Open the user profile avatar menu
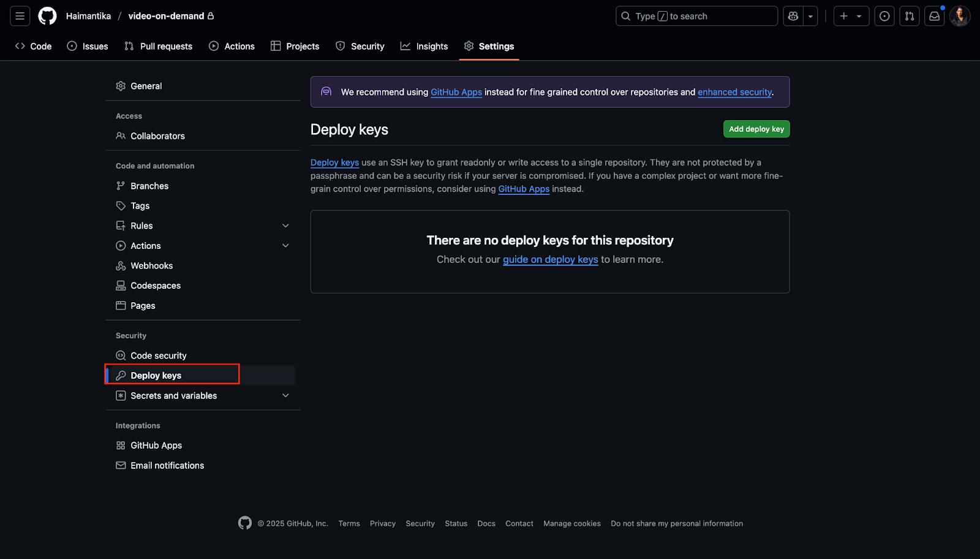Screen dimensions: 980x559 [x=960, y=16]
